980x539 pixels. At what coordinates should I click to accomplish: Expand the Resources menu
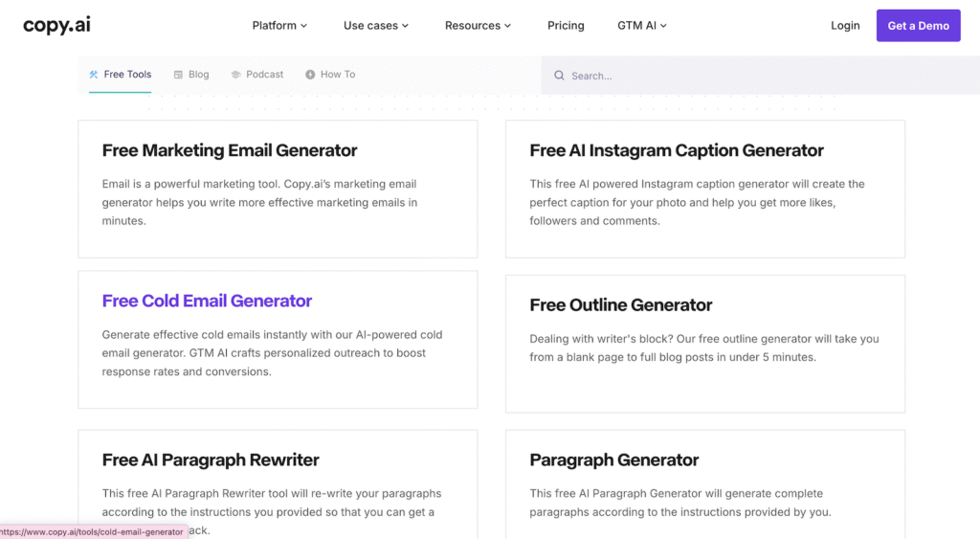478,26
